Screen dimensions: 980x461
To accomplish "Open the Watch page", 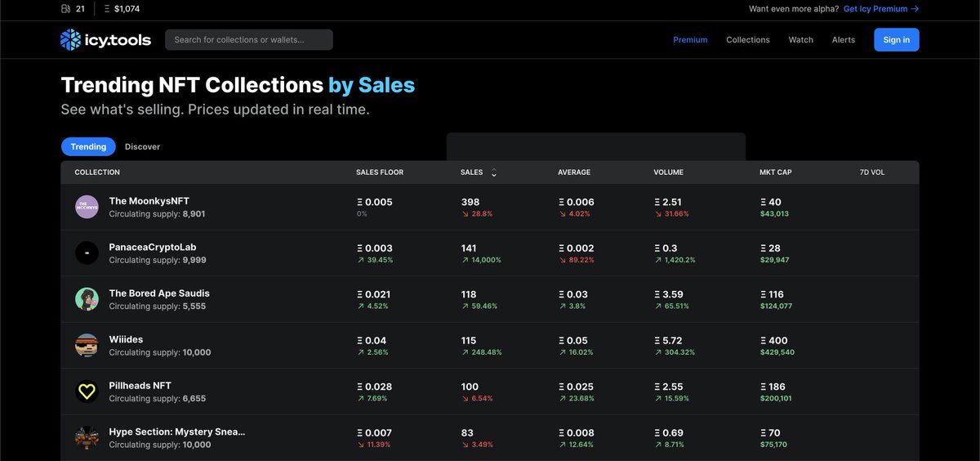I will (800, 40).
